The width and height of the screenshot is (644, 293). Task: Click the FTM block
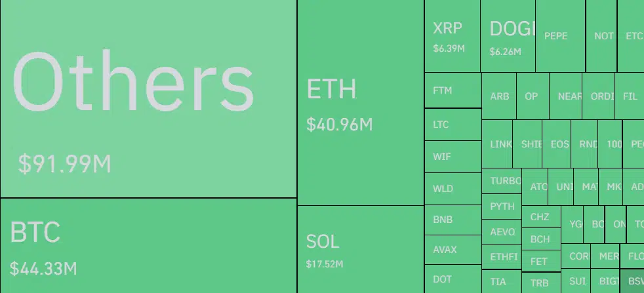point(453,90)
